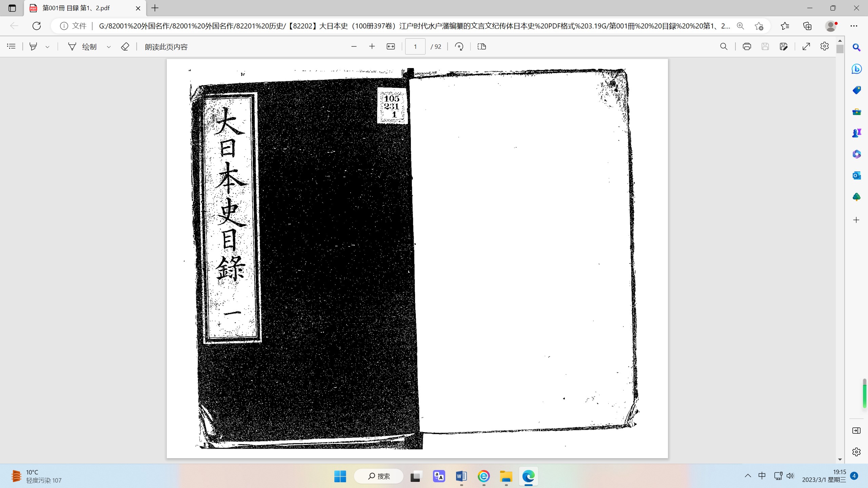This screenshot has height=488, width=868.
Task: Expand draw tool options dropdown
Action: pyautogui.click(x=108, y=47)
